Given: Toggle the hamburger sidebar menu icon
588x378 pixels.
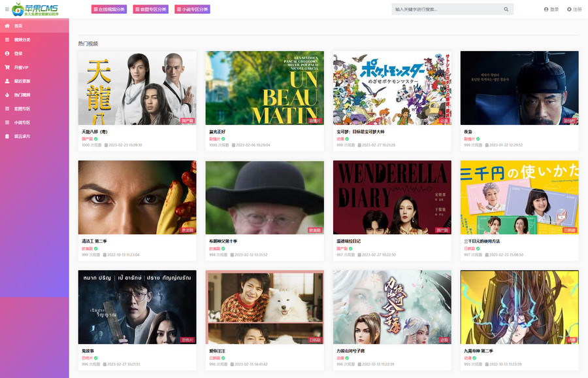Looking at the screenshot, I should click(7, 9).
